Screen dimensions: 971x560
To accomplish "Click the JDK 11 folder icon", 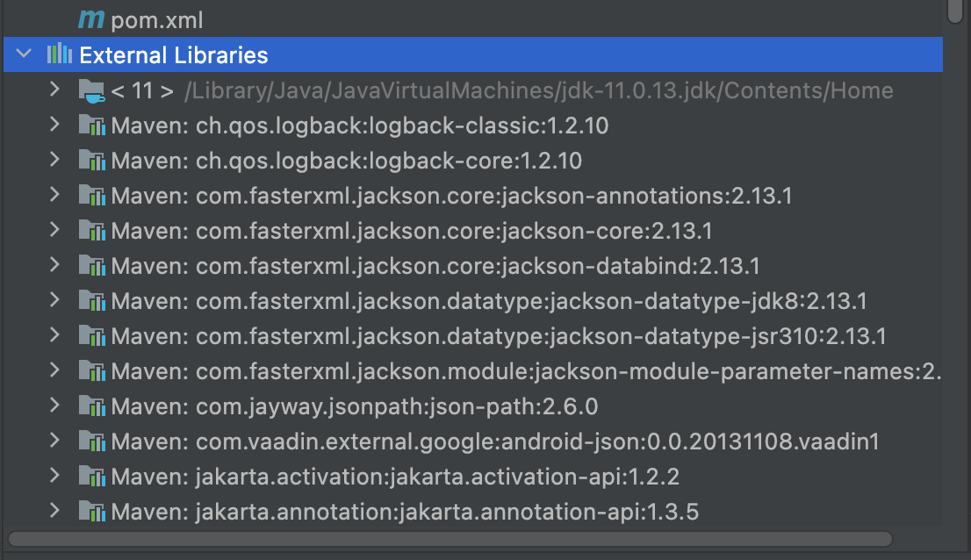I will (91, 91).
